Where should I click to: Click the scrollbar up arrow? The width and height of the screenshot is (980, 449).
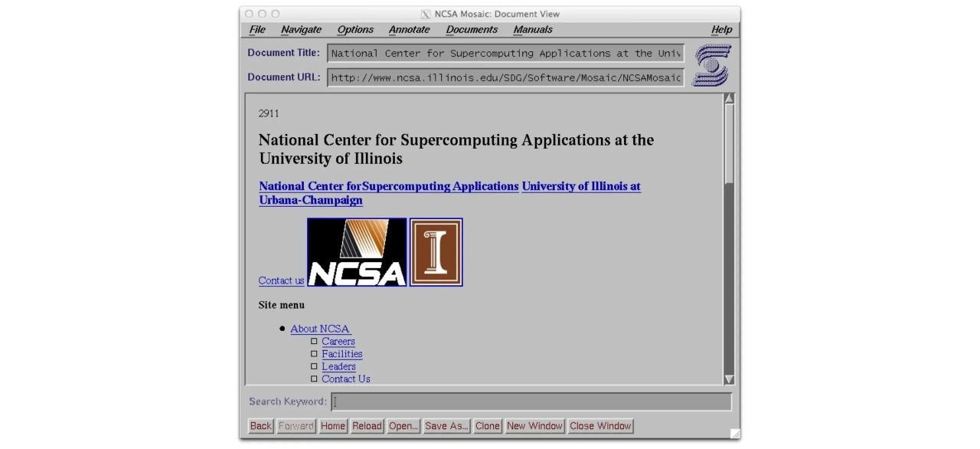point(729,99)
